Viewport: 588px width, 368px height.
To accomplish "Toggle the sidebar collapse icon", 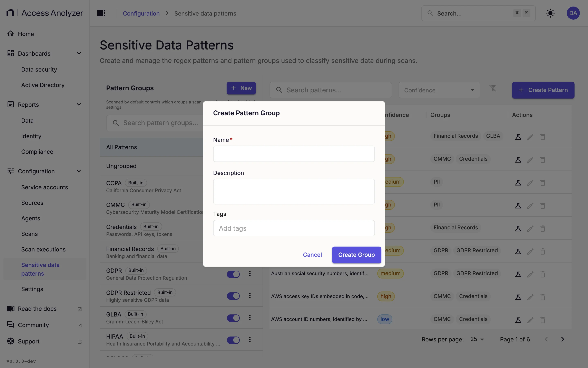I will pos(101,13).
